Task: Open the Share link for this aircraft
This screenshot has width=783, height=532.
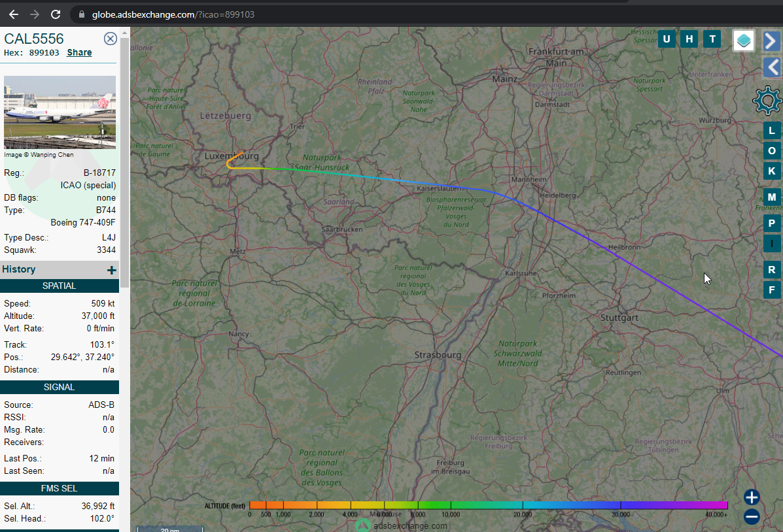Action: [79, 52]
